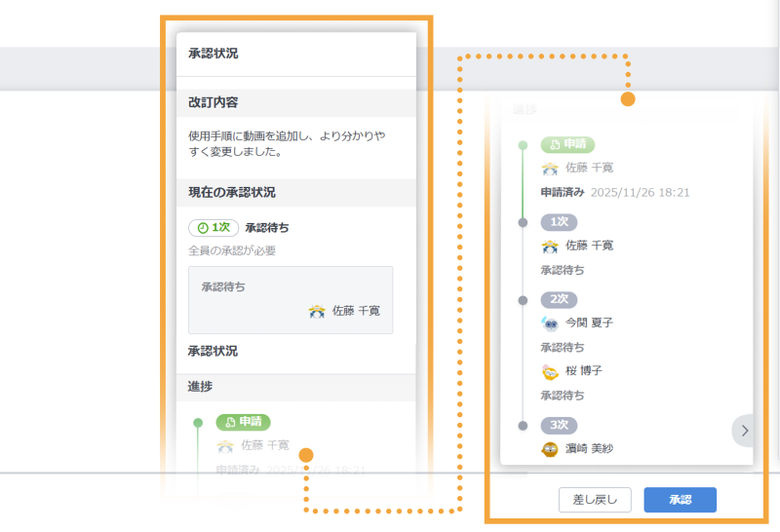Click the 現在の承認状況 section heading

[x=232, y=192]
